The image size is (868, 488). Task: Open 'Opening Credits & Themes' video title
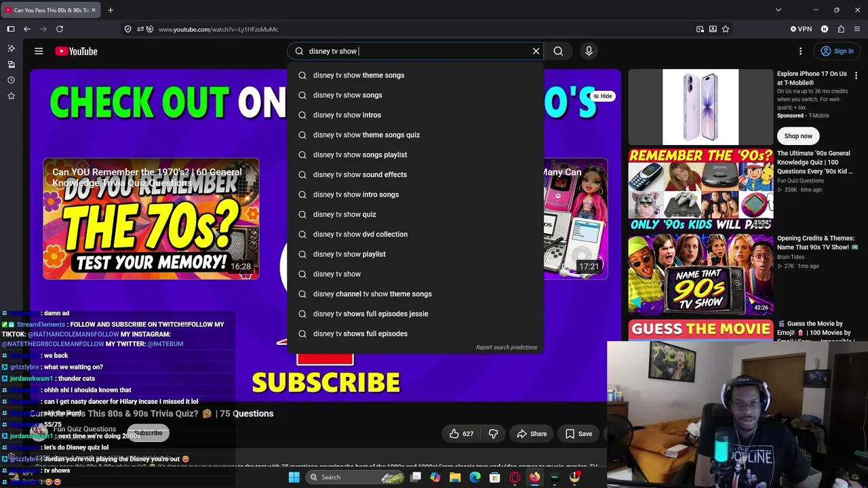click(817, 243)
